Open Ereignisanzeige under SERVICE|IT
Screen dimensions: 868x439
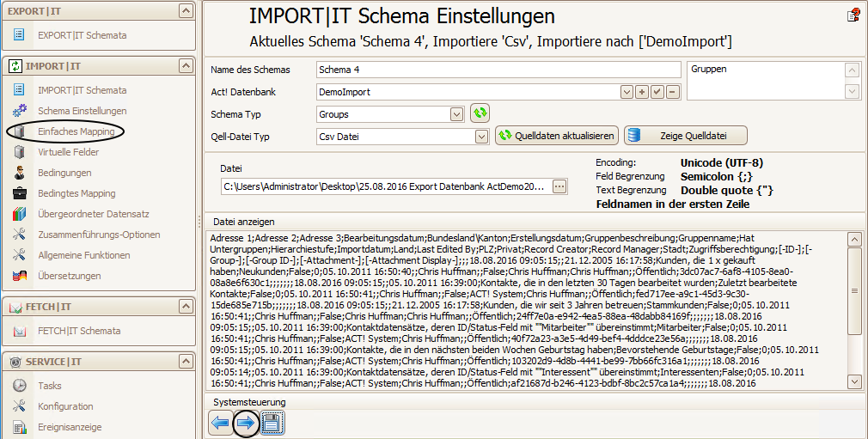[x=70, y=427]
